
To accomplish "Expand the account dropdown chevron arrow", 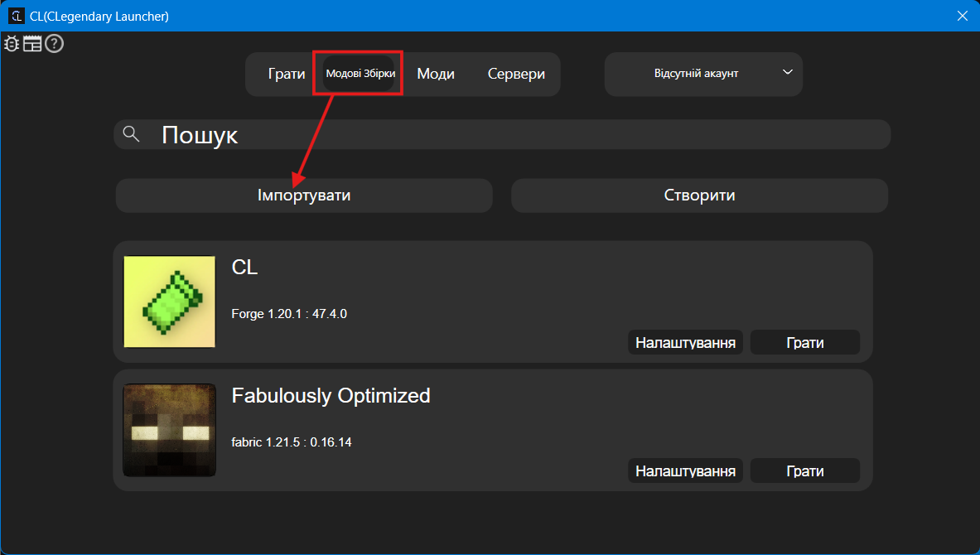I will coord(787,73).
